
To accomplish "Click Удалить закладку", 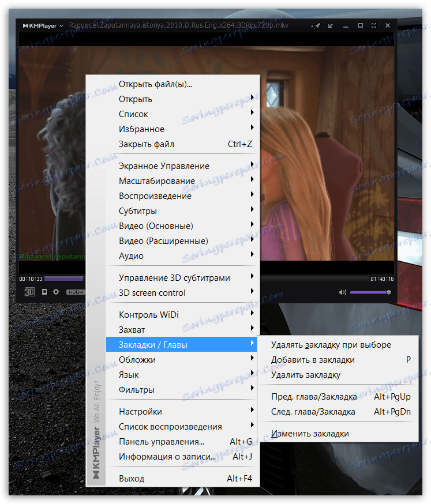I will pyautogui.click(x=338, y=375).
